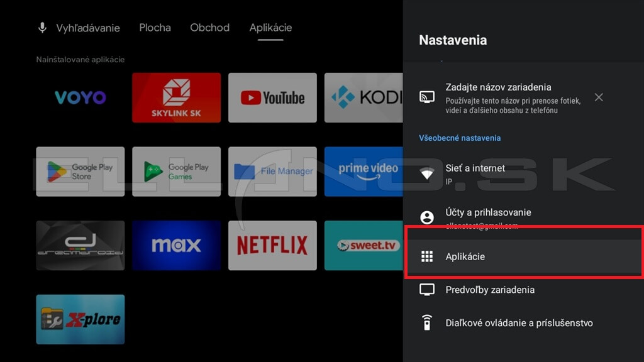Open the Max streaming app
The width and height of the screenshot is (644, 362).
coord(176,246)
